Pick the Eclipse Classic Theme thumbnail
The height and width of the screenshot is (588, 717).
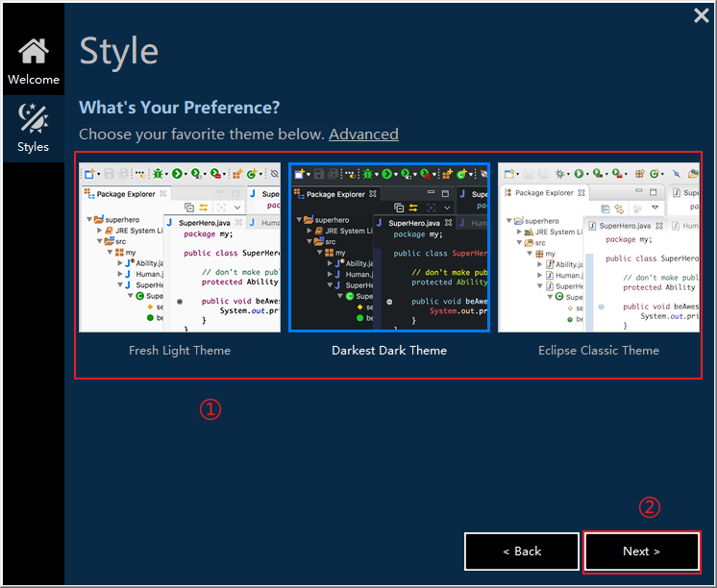click(x=599, y=247)
